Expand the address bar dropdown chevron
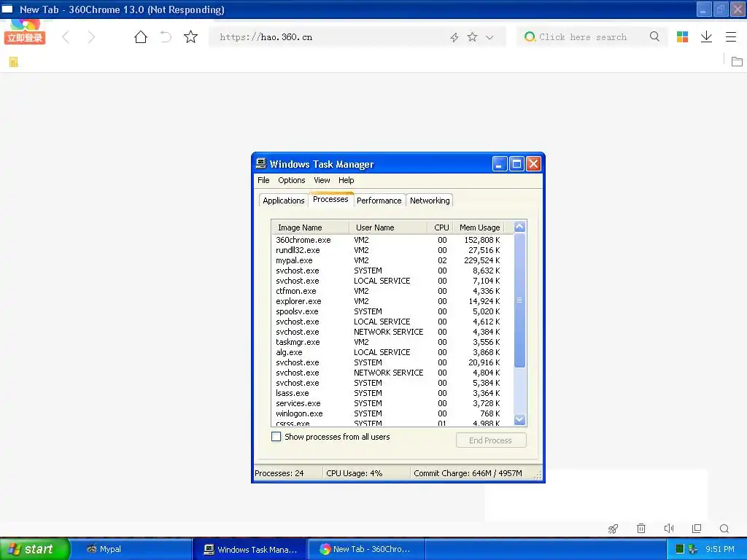747x560 pixels. pyautogui.click(x=489, y=38)
